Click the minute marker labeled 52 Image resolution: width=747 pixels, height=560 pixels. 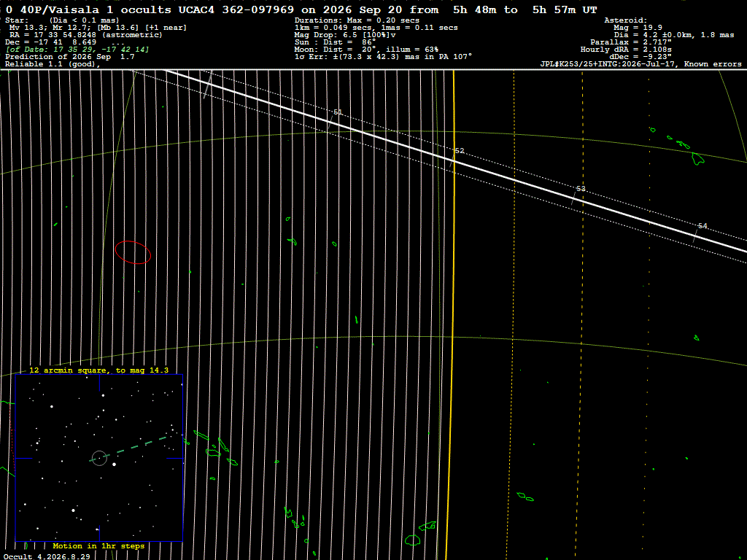460,151
